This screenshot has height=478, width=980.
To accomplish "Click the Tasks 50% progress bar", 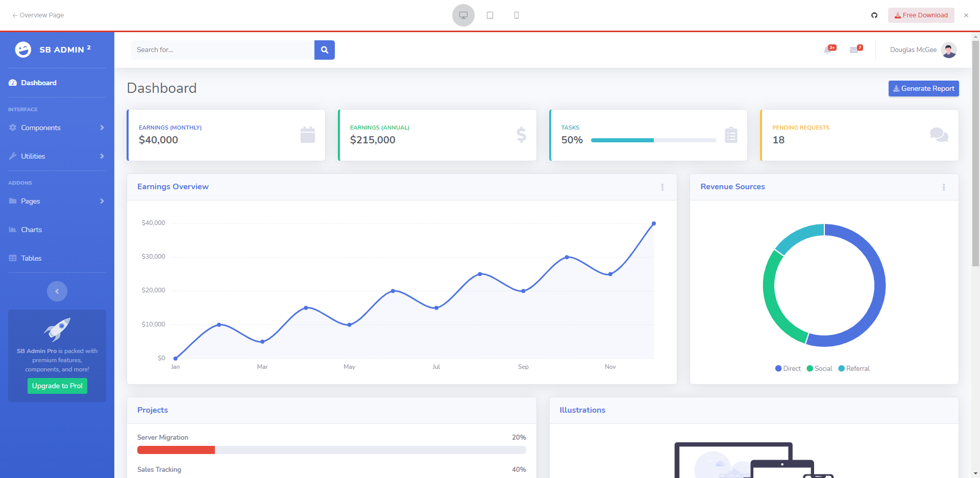I will pos(653,140).
